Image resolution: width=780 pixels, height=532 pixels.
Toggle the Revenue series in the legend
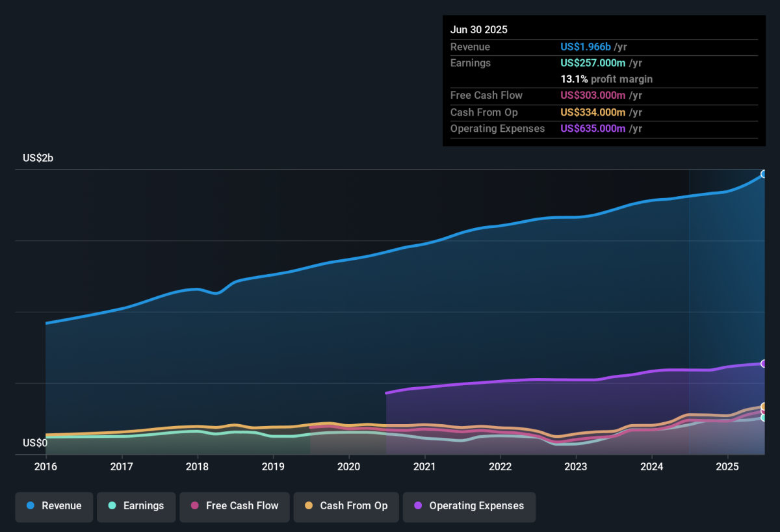[55, 506]
